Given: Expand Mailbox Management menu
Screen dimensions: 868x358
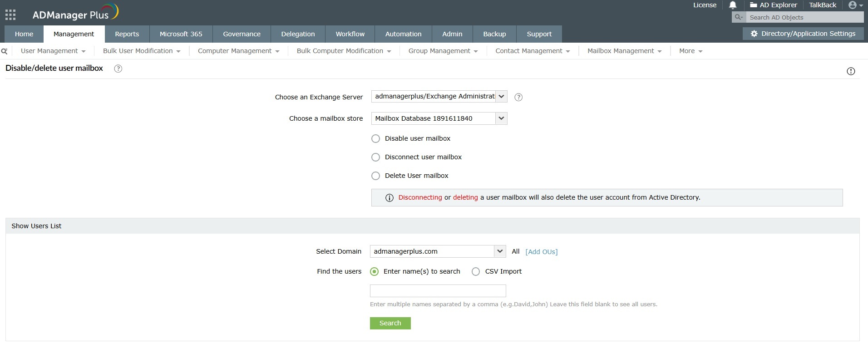Looking at the screenshot, I should [625, 51].
